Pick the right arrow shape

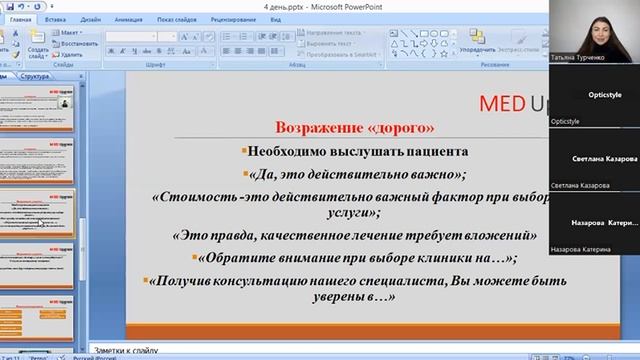coord(424,43)
